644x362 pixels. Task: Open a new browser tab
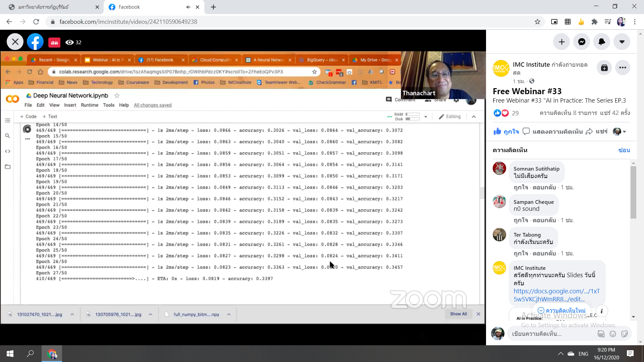(213, 7)
